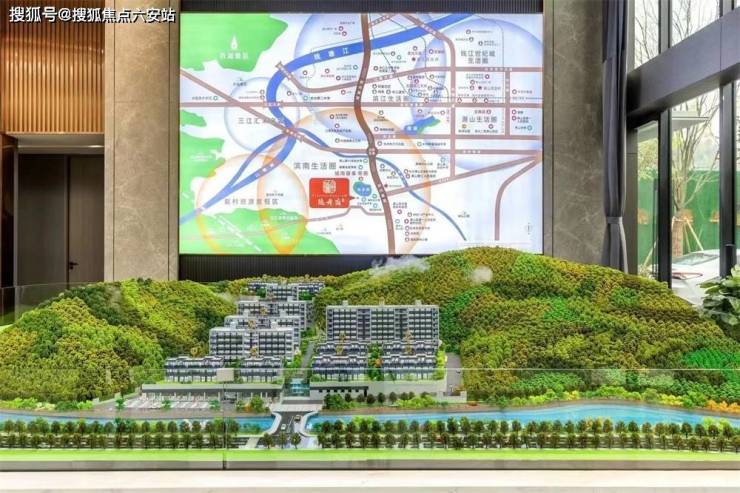Screen dimensions: 740x493
Task: Click the '滨江生活圈' label
Action: pos(389,100)
